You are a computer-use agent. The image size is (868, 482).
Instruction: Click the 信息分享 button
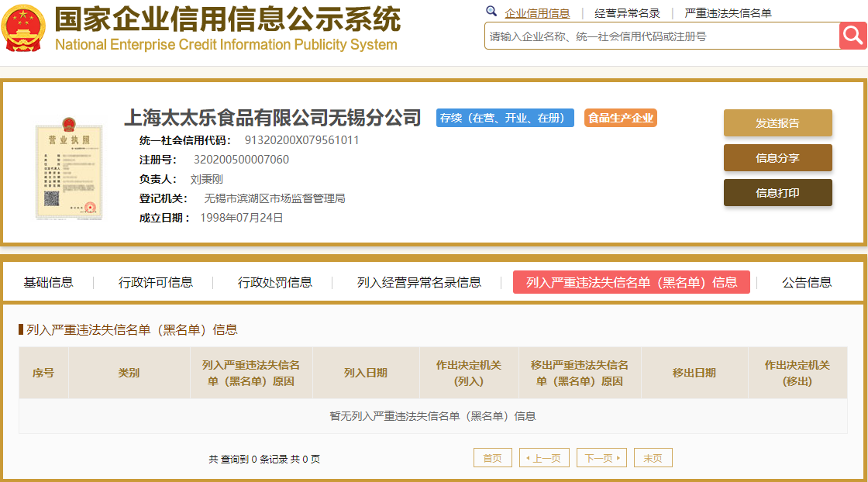pyautogui.click(x=778, y=158)
